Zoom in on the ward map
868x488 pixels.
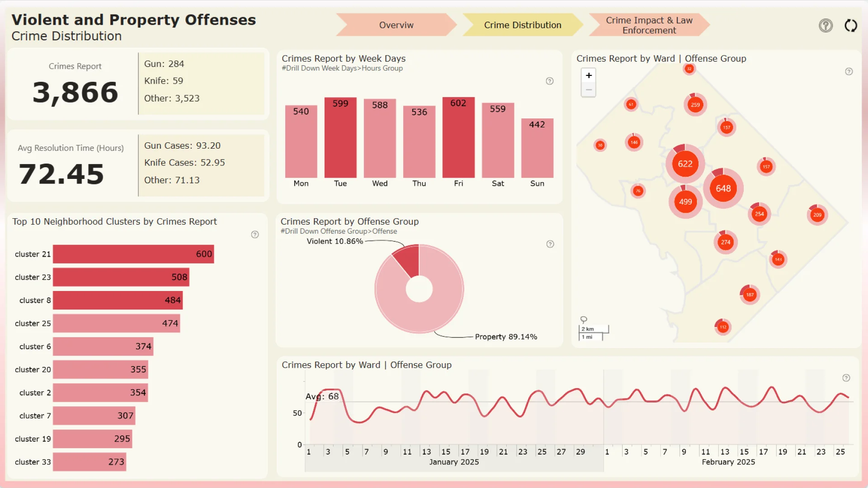coord(589,75)
